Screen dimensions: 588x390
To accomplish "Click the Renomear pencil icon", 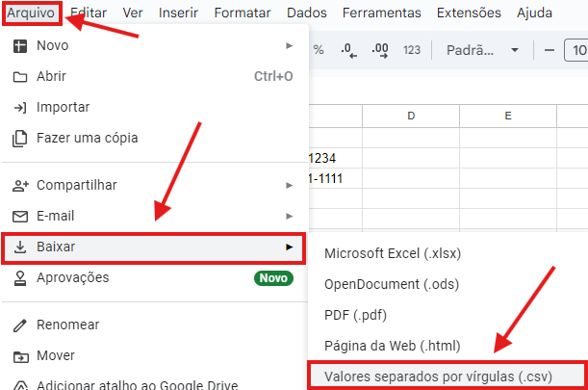I will (x=20, y=325).
